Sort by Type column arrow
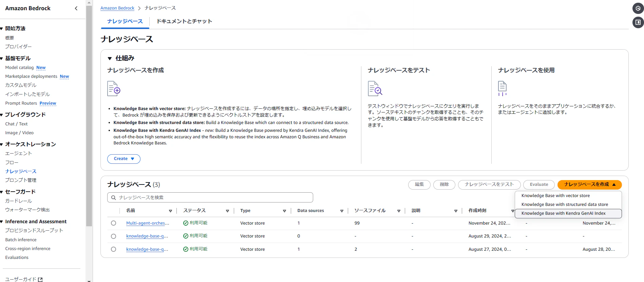Image resolution: width=644 pixels, height=282 pixels. point(284,211)
